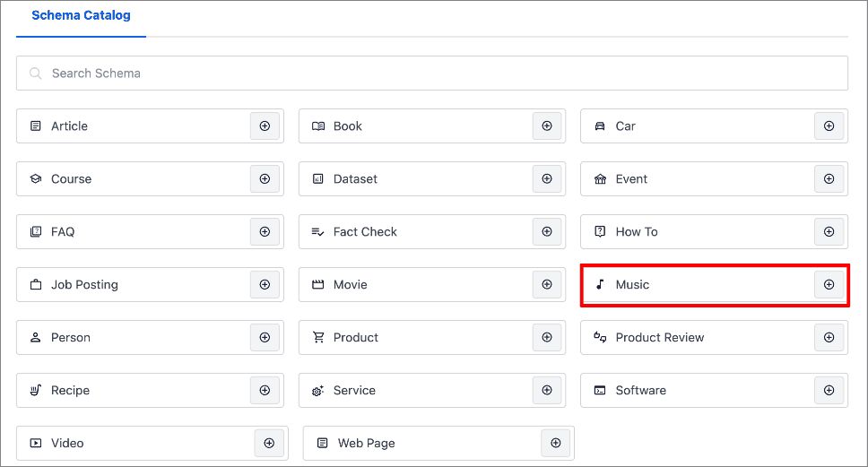Click the graduation cap icon beside Course

36,178
